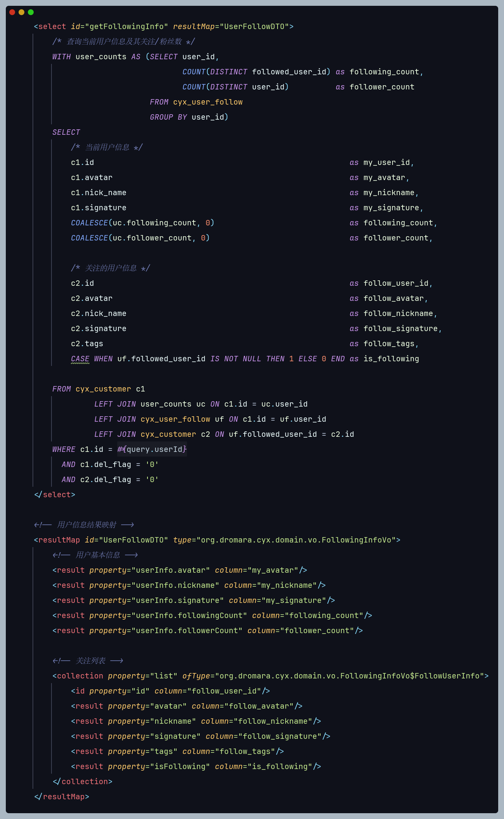The height and width of the screenshot is (819, 504).
Task: Select property "userInfo.followingCount"
Action: [189, 615]
